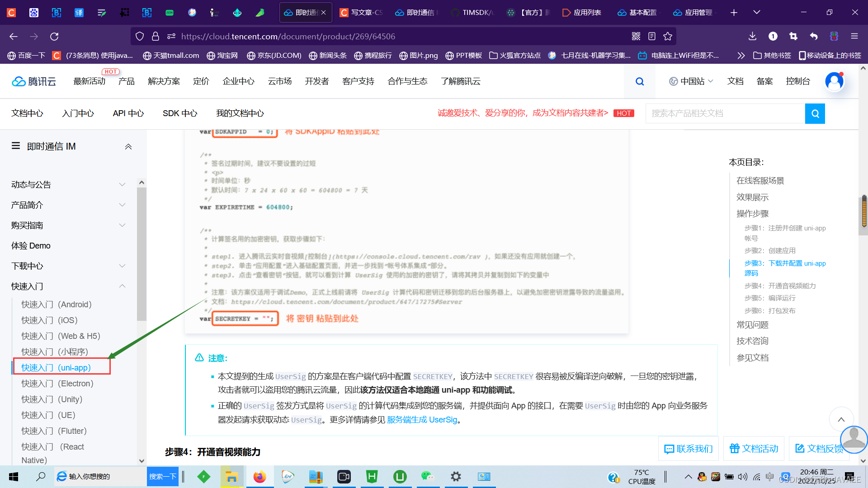Open Firefox hamburger menu

pos(854,36)
